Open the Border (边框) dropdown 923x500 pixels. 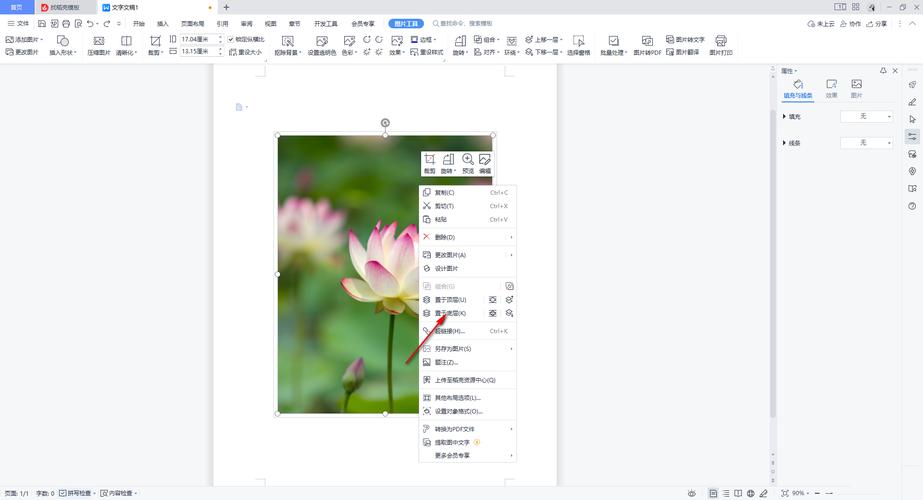[423, 39]
